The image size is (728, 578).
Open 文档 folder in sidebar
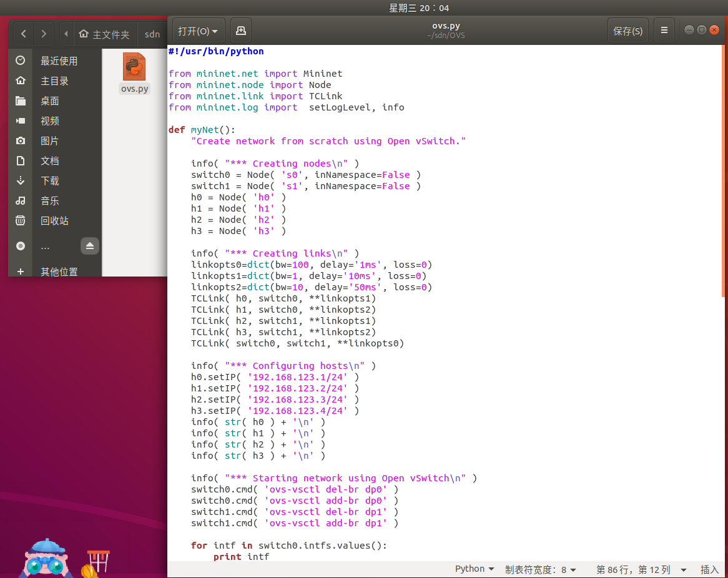50,160
